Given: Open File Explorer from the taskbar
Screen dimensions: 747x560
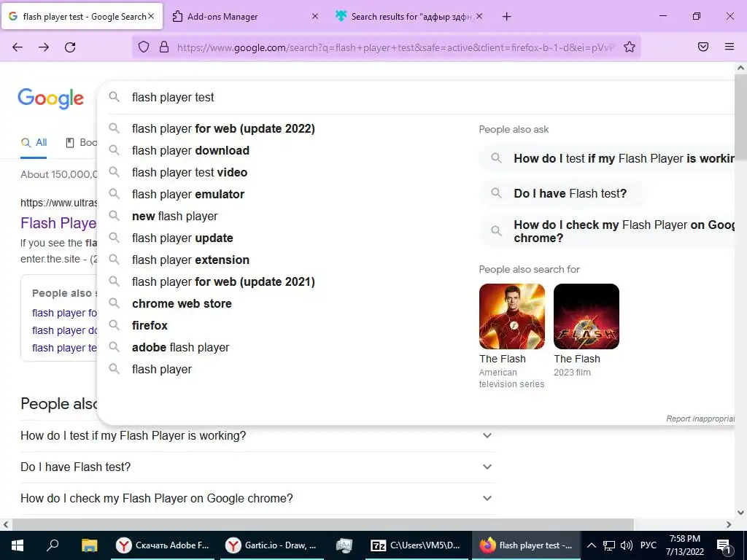Looking at the screenshot, I should [89, 545].
